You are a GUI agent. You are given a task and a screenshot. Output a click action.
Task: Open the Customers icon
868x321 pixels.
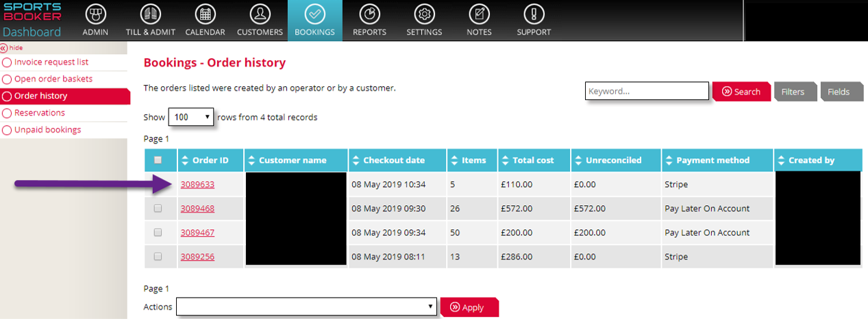pyautogui.click(x=260, y=14)
